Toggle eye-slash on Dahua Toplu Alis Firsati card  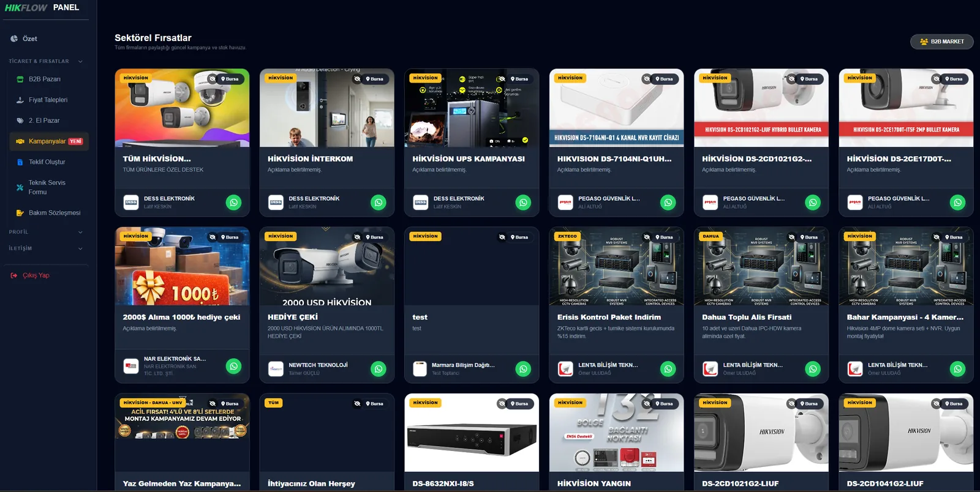click(x=791, y=237)
